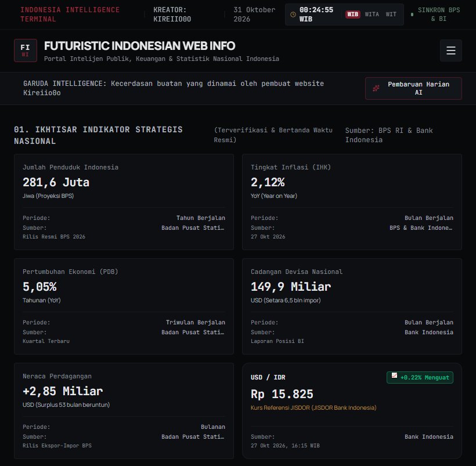This screenshot has height=466, width=476.
Task: Click the Terverifikasi & Bertanda Waktu Resmi note
Action: click(273, 135)
